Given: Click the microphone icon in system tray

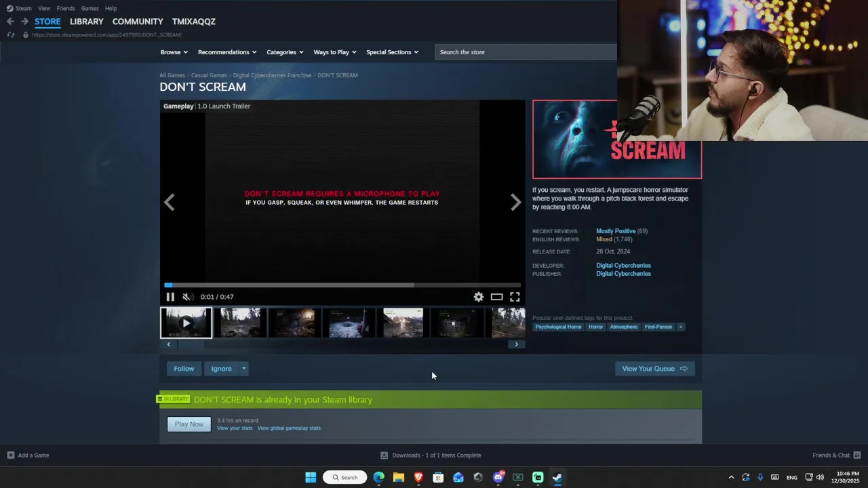Looking at the screenshot, I should pos(760,477).
